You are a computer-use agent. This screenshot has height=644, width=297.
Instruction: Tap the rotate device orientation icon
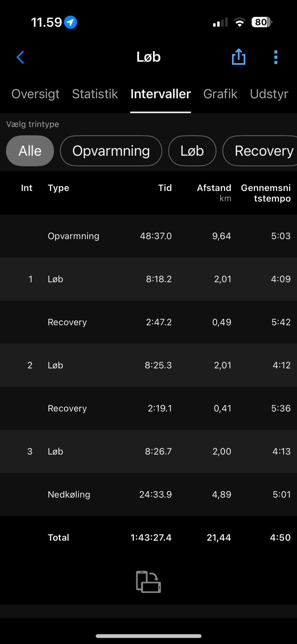(x=148, y=582)
